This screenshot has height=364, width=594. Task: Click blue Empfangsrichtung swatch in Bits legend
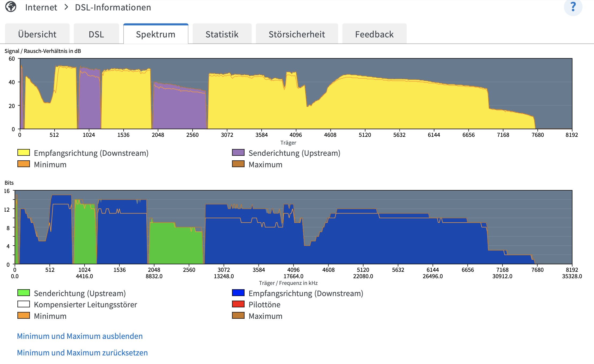coord(238,293)
